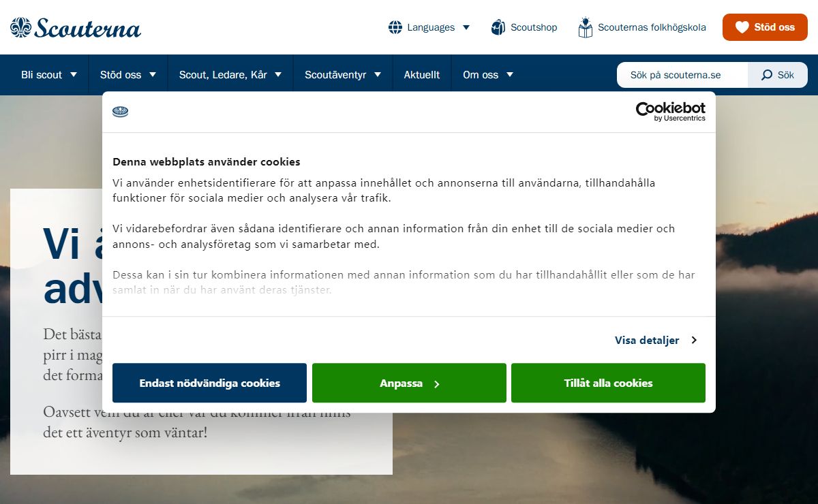
Task: Expand the Om oss menu
Action: [x=488, y=75]
